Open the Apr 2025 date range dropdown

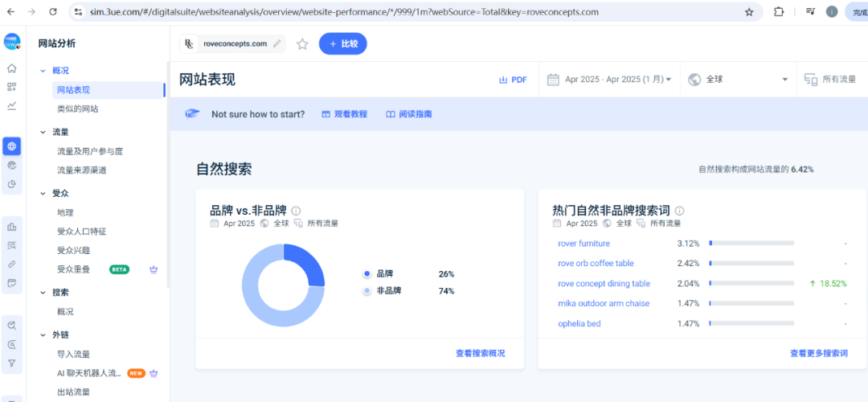[609, 80]
